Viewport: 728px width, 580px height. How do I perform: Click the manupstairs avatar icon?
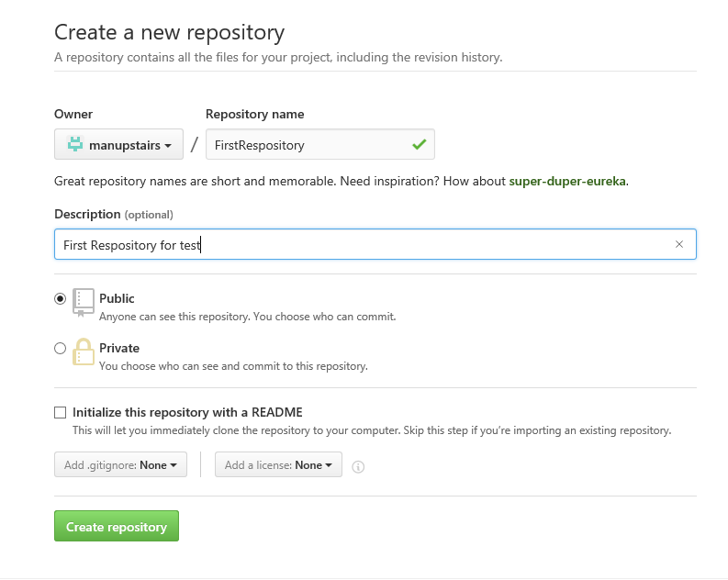click(x=74, y=144)
